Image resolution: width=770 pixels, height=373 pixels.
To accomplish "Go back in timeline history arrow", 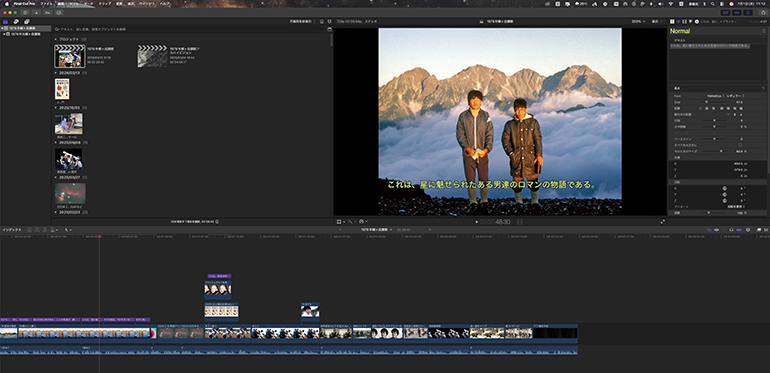I will click(x=340, y=230).
